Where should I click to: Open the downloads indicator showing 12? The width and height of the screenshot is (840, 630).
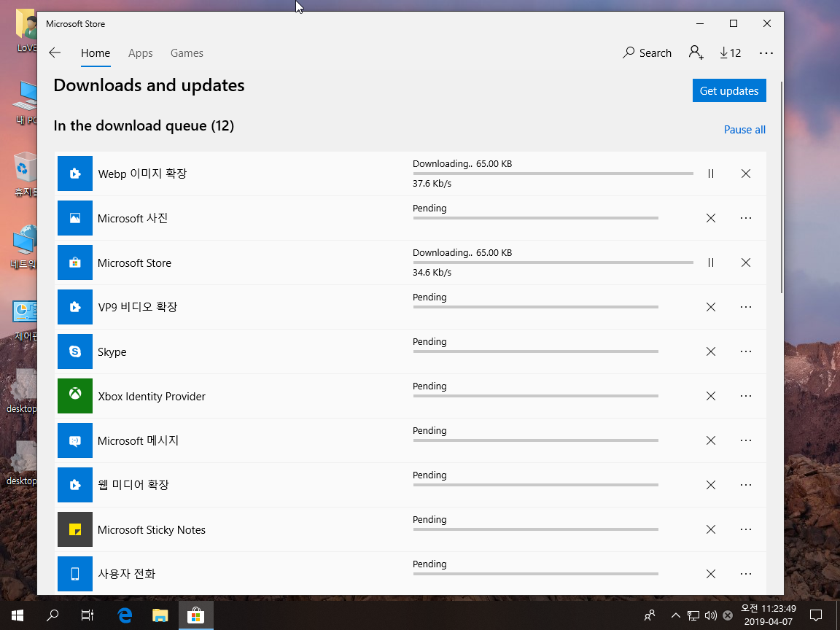pyautogui.click(x=730, y=52)
